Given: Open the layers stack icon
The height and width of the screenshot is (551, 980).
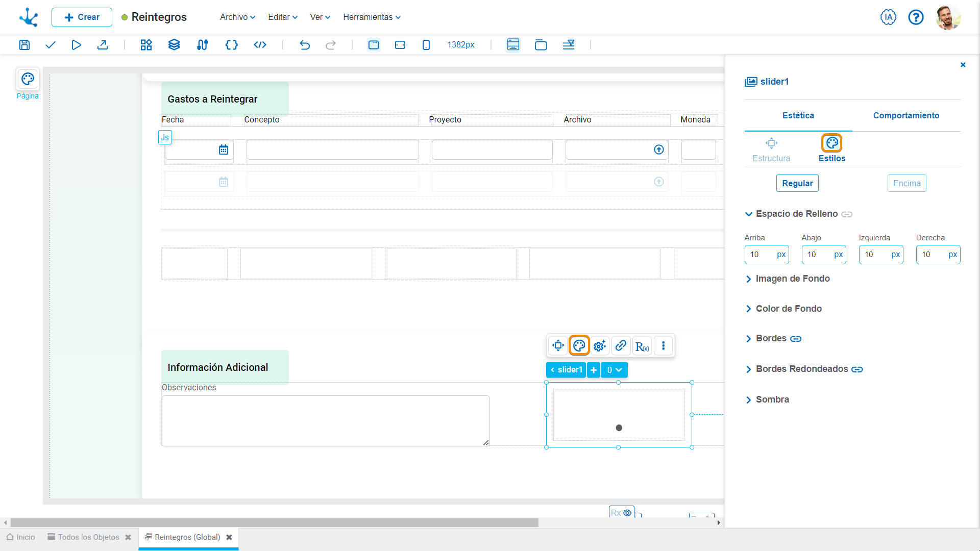Looking at the screenshot, I should (174, 45).
